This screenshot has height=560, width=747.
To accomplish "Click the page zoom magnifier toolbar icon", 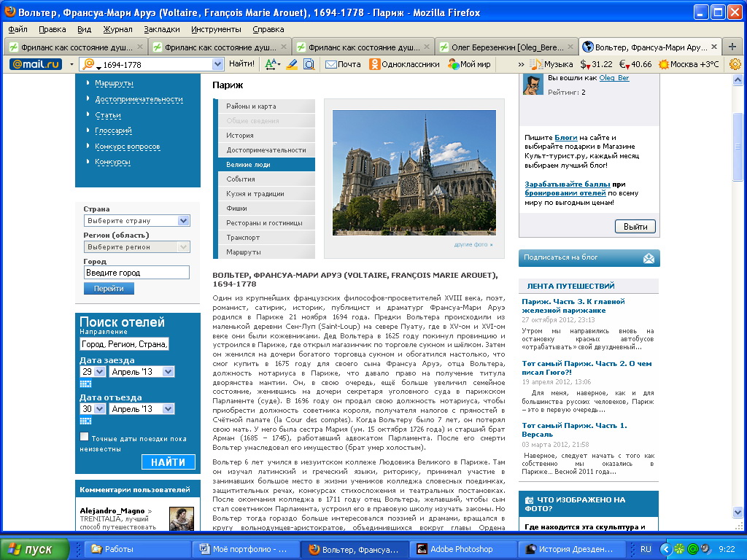I will coord(309,64).
